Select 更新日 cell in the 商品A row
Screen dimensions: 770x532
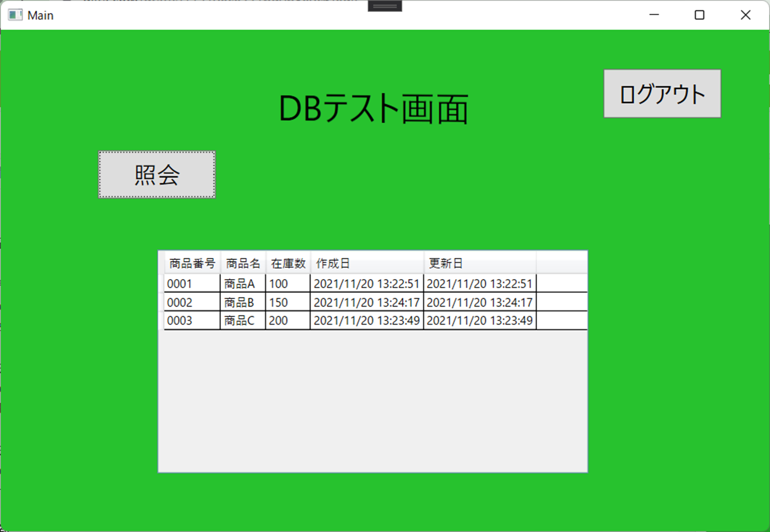pos(480,284)
